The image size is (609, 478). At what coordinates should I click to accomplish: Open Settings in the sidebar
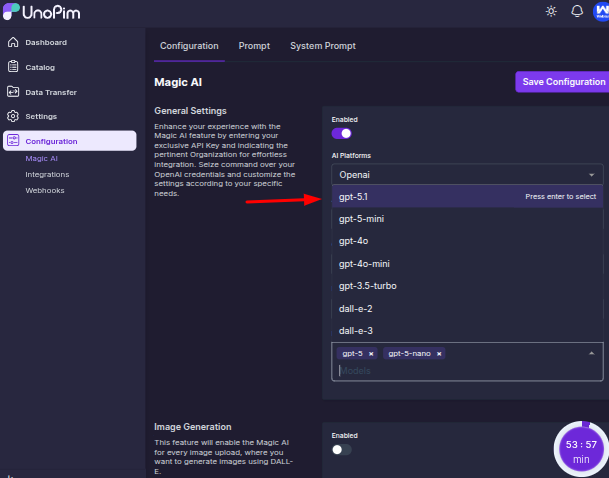tap(41, 116)
